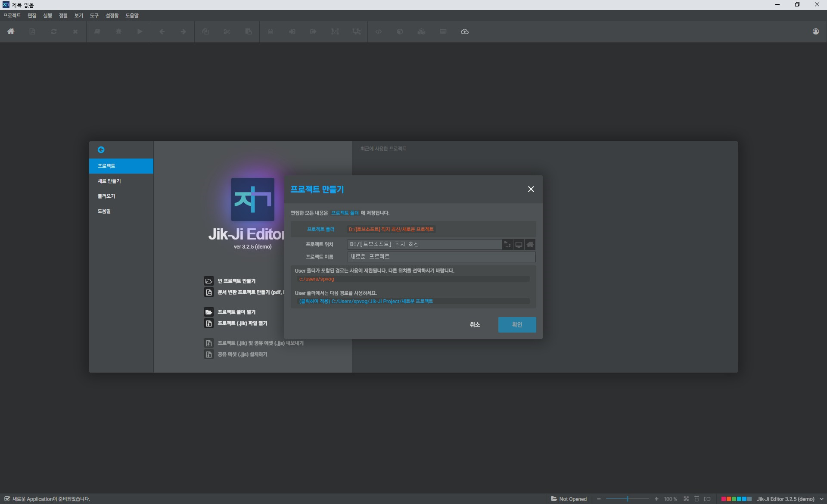Click the user account icon top right

[816, 31]
